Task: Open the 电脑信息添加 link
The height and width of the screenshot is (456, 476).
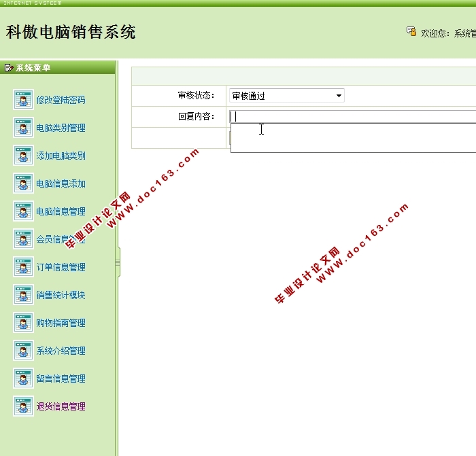Action: tap(61, 183)
